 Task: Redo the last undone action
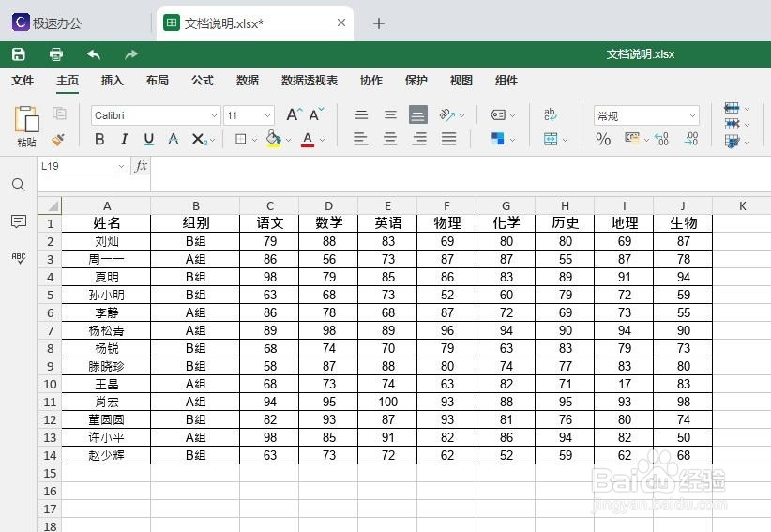130,54
